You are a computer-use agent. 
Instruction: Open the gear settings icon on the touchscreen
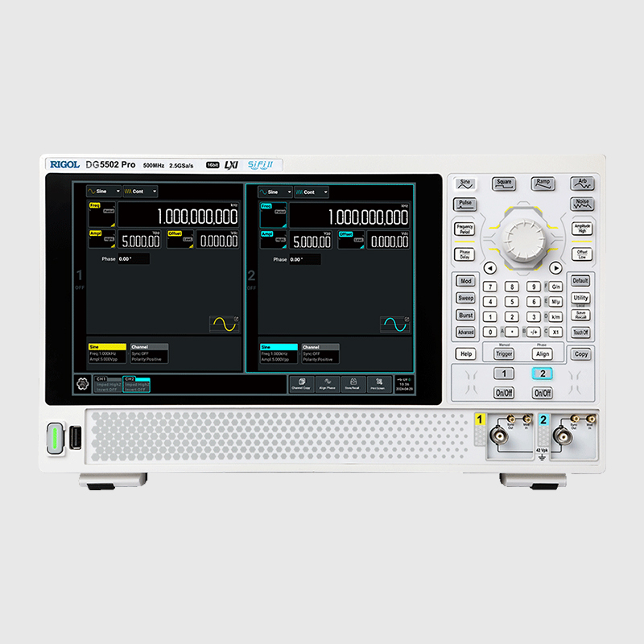click(x=83, y=384)
